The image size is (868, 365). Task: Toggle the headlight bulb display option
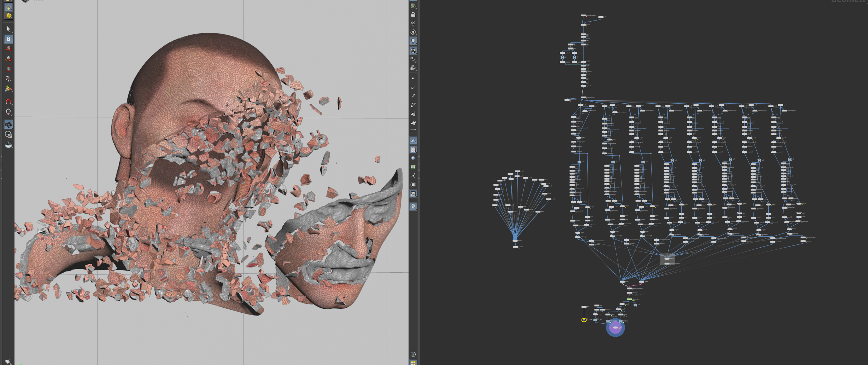[x=413, y=41]
